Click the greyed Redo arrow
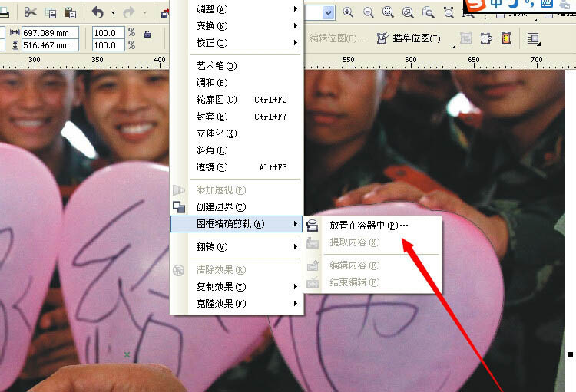 [x=128, y=12]
